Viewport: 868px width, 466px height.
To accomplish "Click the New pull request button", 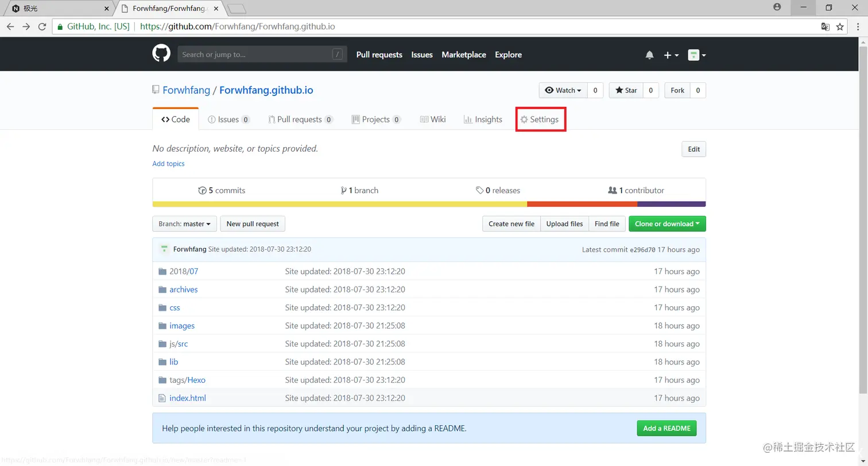I will tap(253, 224).
